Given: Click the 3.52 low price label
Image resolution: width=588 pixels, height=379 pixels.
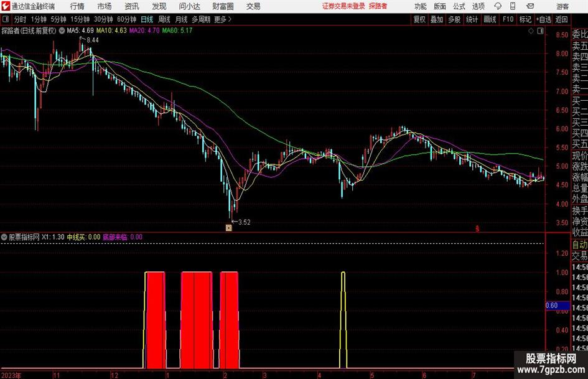Looking at the screenshot, I should pyautogui.click(x=244, y=222).
